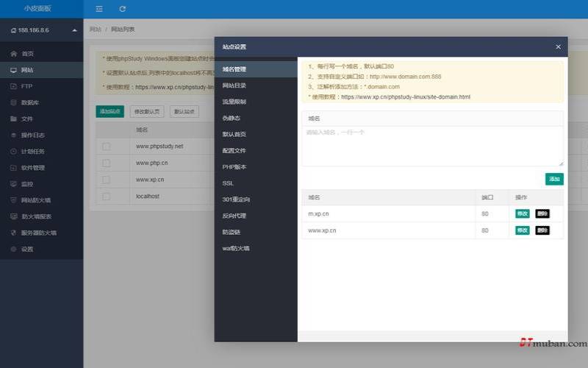Close the 站点设置 dialog with the X

pyautogui.click(x=558, y=46)
